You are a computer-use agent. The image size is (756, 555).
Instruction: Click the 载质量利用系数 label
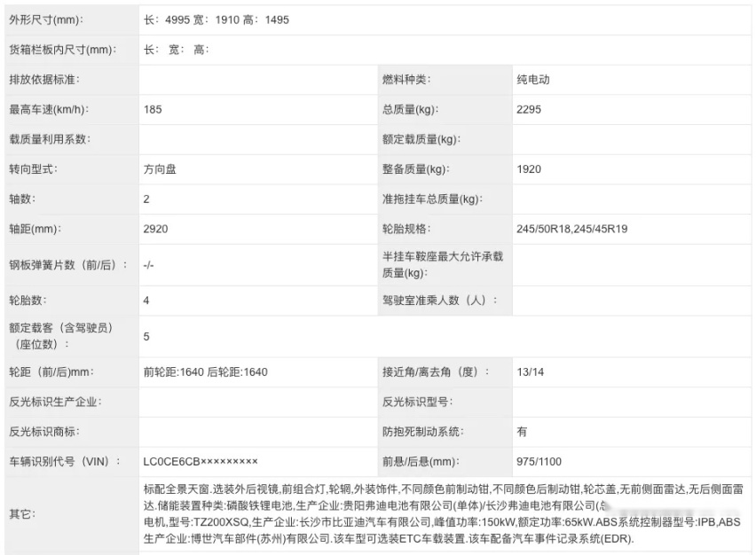50,140
